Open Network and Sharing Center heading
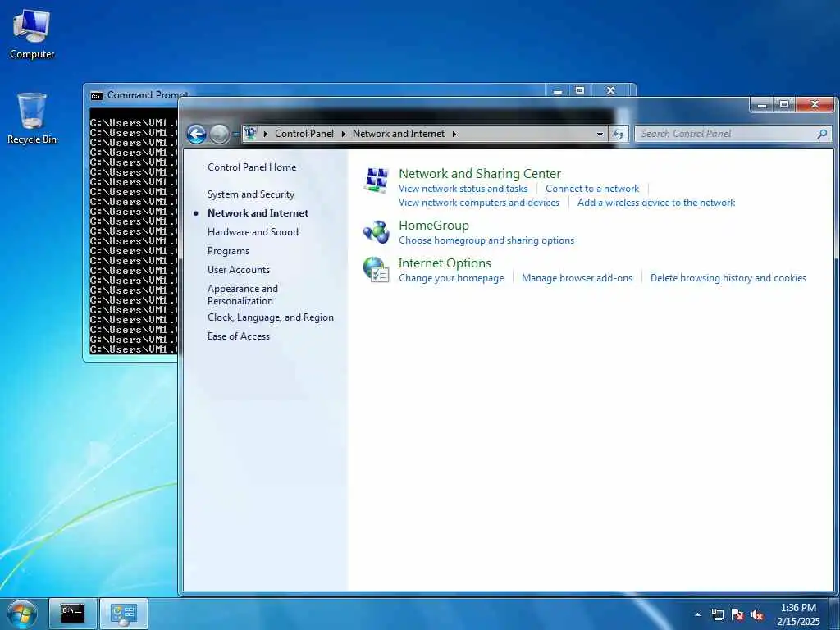This screenshot has width=840, height=630. coord(479,174)
